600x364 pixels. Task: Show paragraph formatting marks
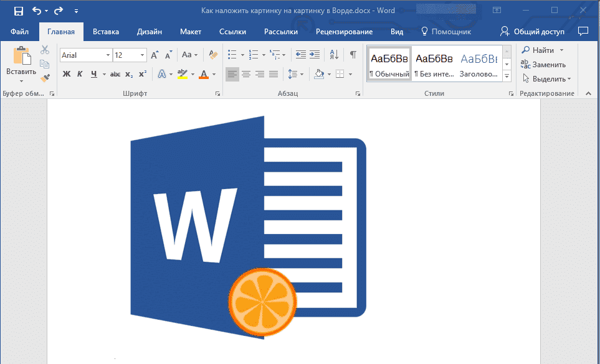(352, 55)
